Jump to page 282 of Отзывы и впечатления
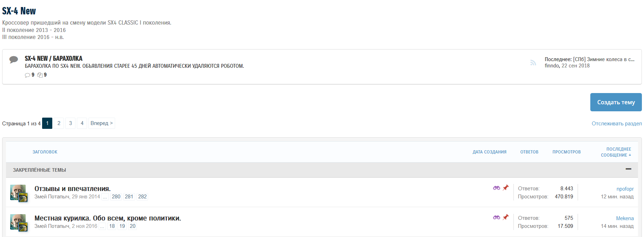 [x=142, y=197]
